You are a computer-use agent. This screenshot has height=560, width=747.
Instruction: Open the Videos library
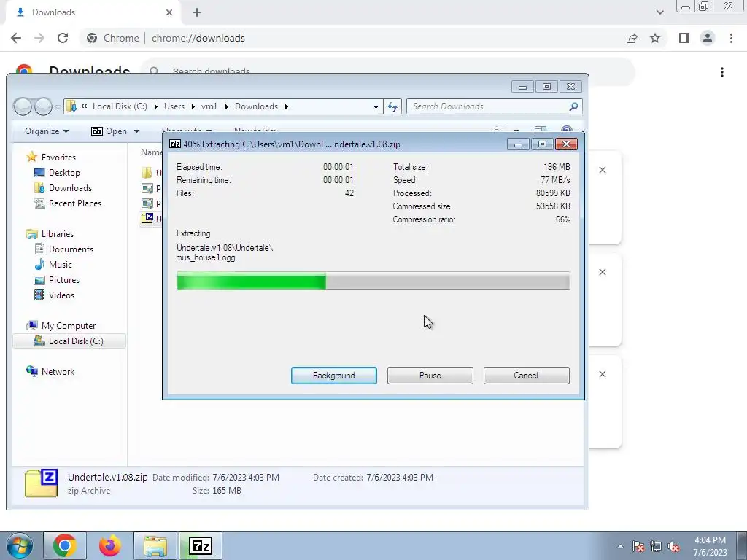pos(54,295)
